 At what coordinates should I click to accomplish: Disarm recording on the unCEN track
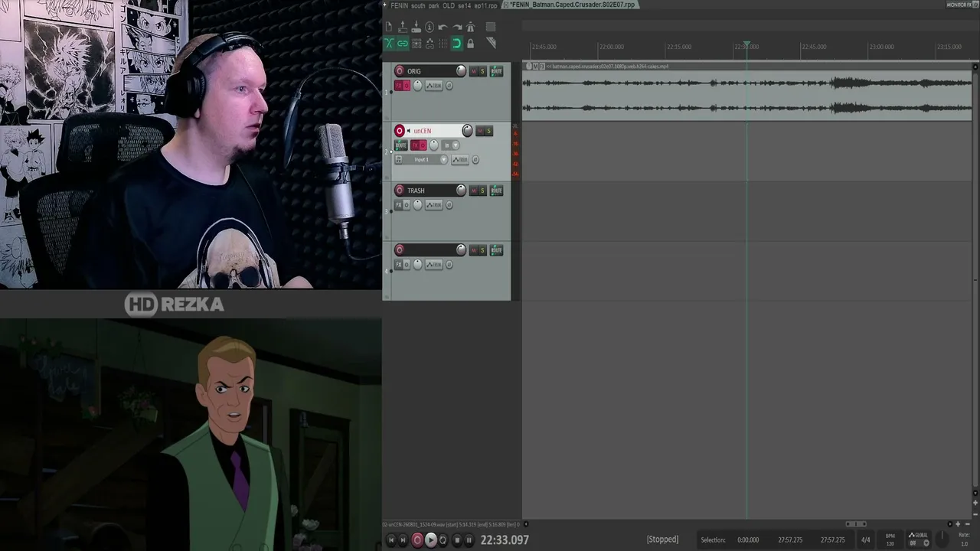(x=399, y=131)
